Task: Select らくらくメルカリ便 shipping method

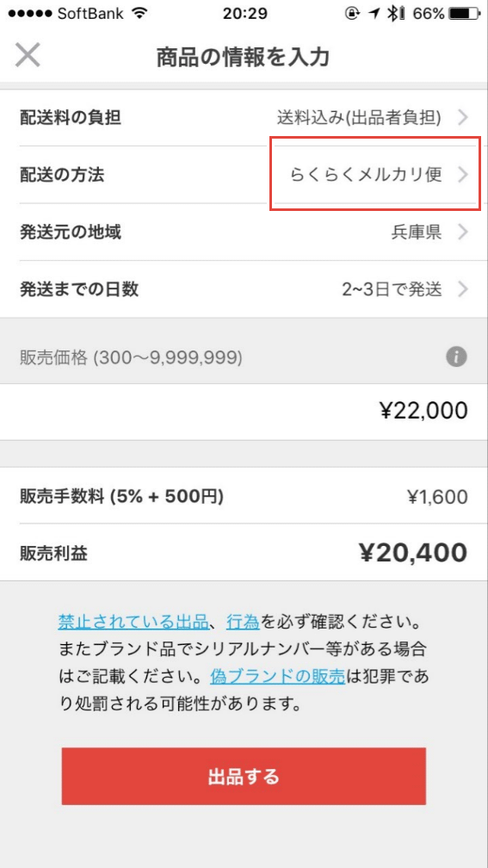Action: [366, 175]
